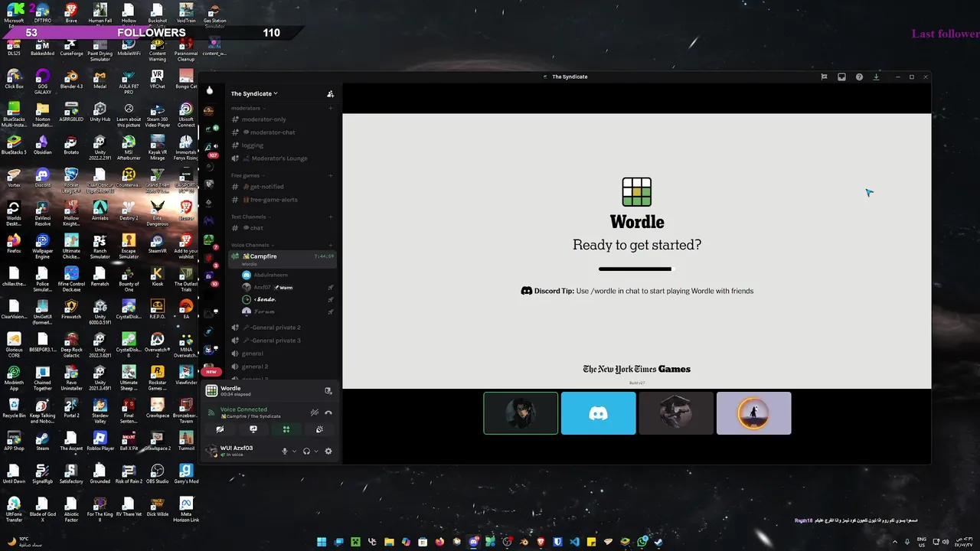Viewport: 980px width, 551px height.
Task: Open Discord direct messages home icon
Action: click(x=210, y=90)
